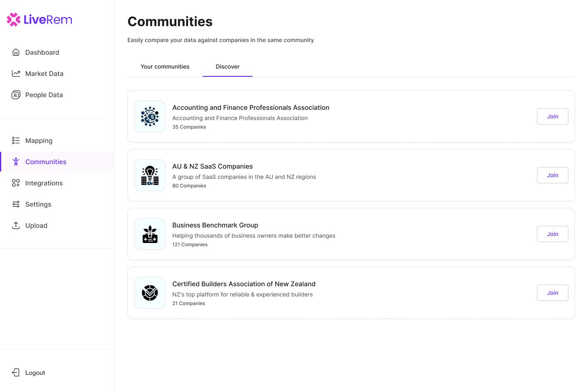Viewport: 588px width, 392px height.
Task: Click the Communities sidebar icon
Action: [x=16, y=162]
